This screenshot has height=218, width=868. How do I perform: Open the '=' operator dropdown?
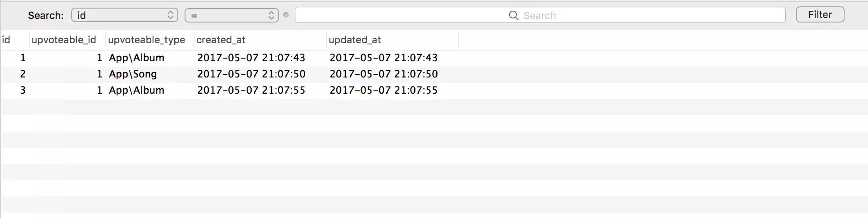232,15
